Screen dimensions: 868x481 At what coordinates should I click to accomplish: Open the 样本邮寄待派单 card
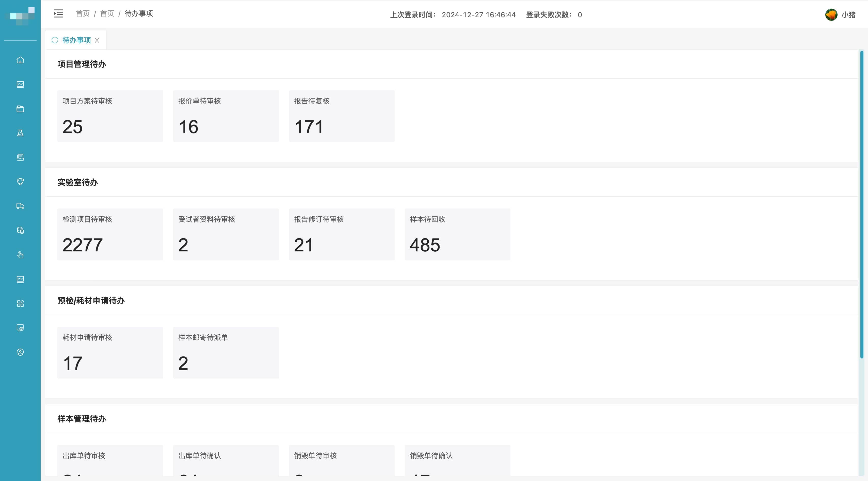pyautogui.click(x=226, y=352)
